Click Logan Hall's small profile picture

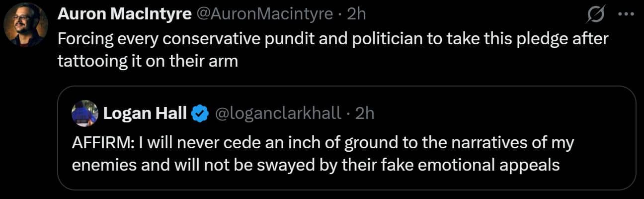tap(85, 113)
